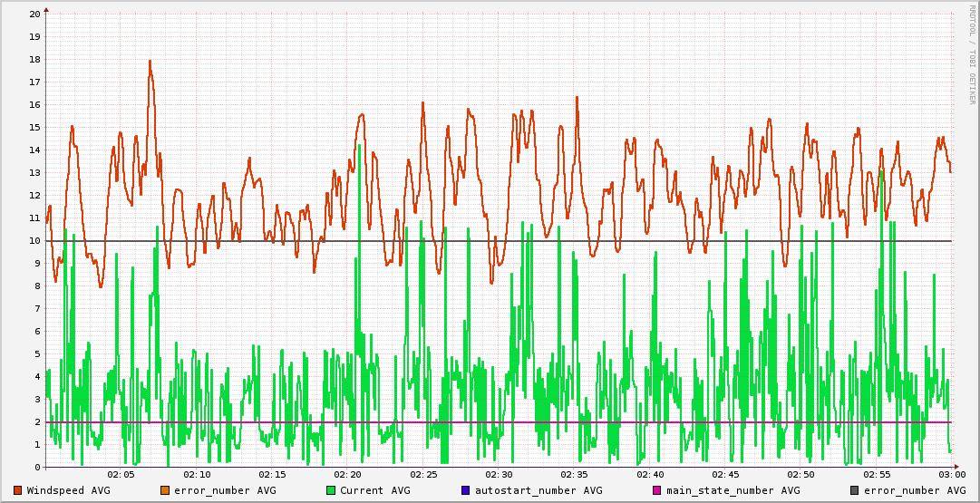980x503 pixels.
Task: Click the y-axis value 10
Action: [x=35, y=240]
